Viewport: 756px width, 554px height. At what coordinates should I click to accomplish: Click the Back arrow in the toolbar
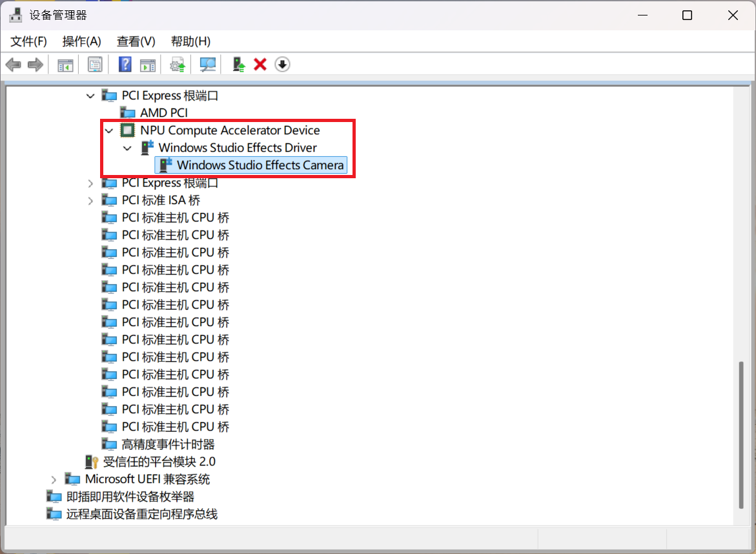coord(13,65)
